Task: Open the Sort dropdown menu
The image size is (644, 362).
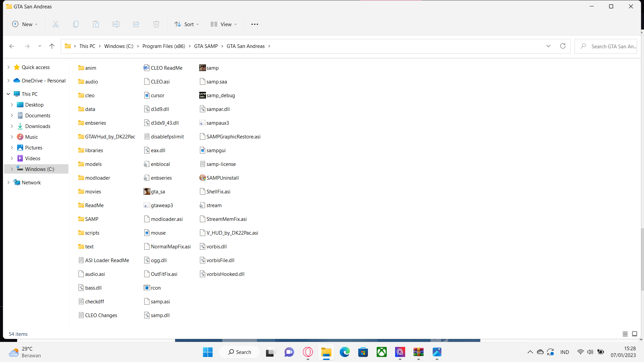Action: click(187, 24)
